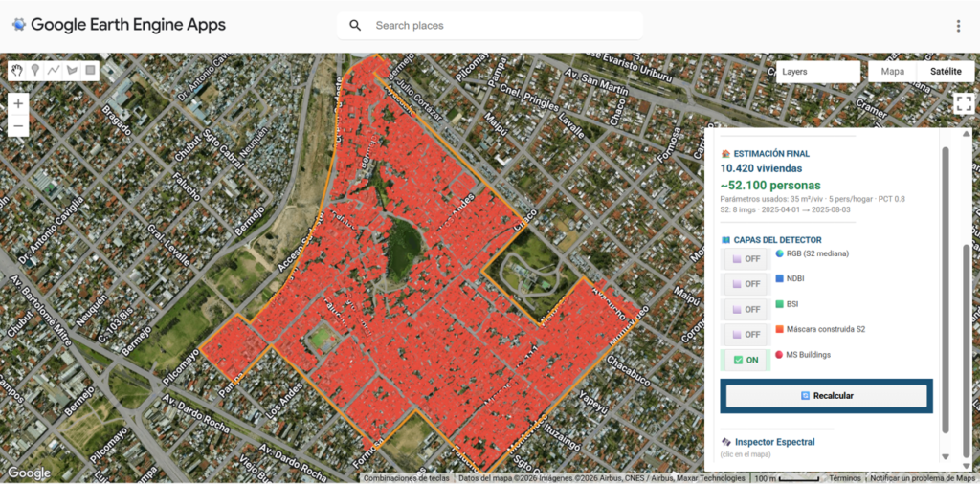Enable the NDBI layer toggle

745,284
